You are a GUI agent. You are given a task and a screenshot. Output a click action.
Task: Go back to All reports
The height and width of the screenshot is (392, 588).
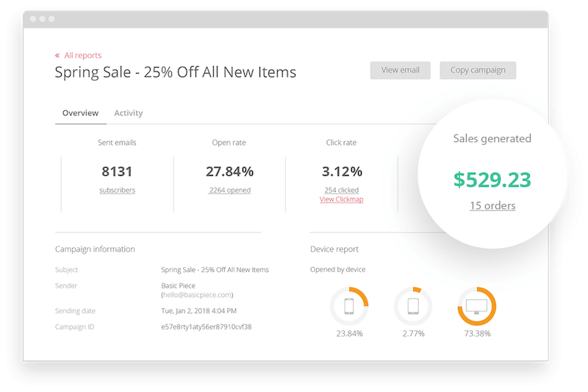(x=83, y=55)
